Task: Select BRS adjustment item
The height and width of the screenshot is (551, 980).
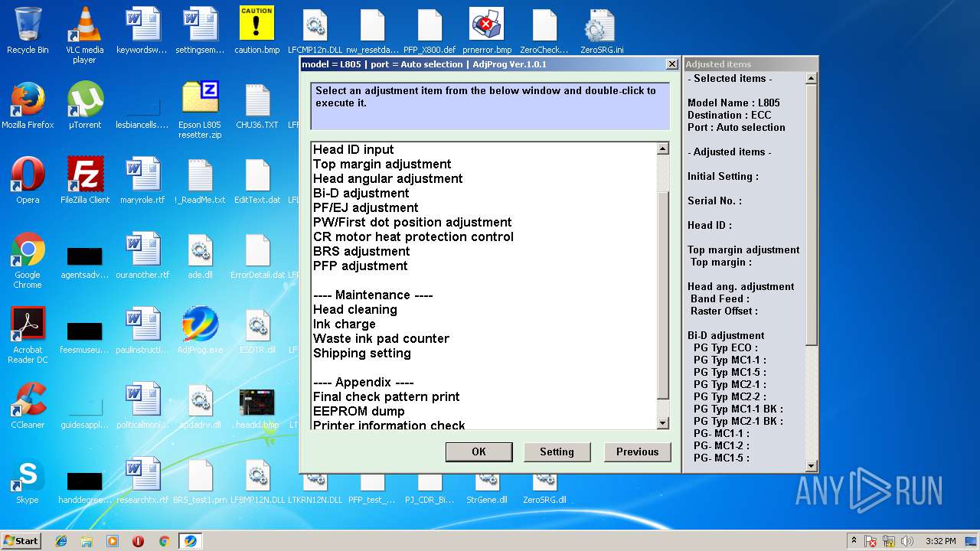Action: (x=361, y=251)
